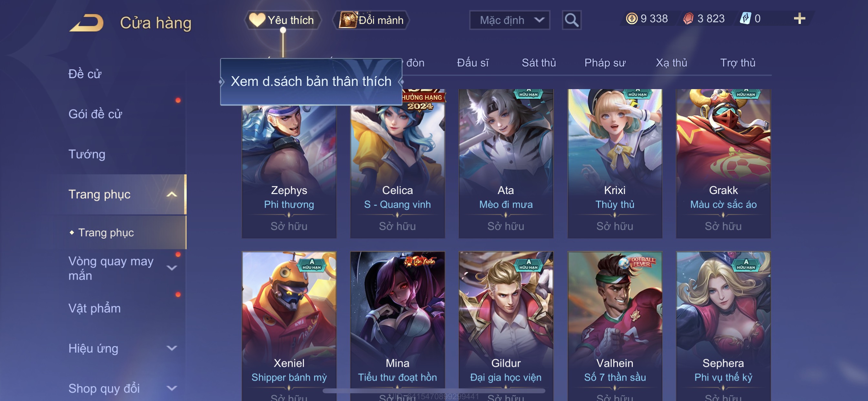Click the chest icon on Đổi mảnh
The image size is (868, 401).
348,20
